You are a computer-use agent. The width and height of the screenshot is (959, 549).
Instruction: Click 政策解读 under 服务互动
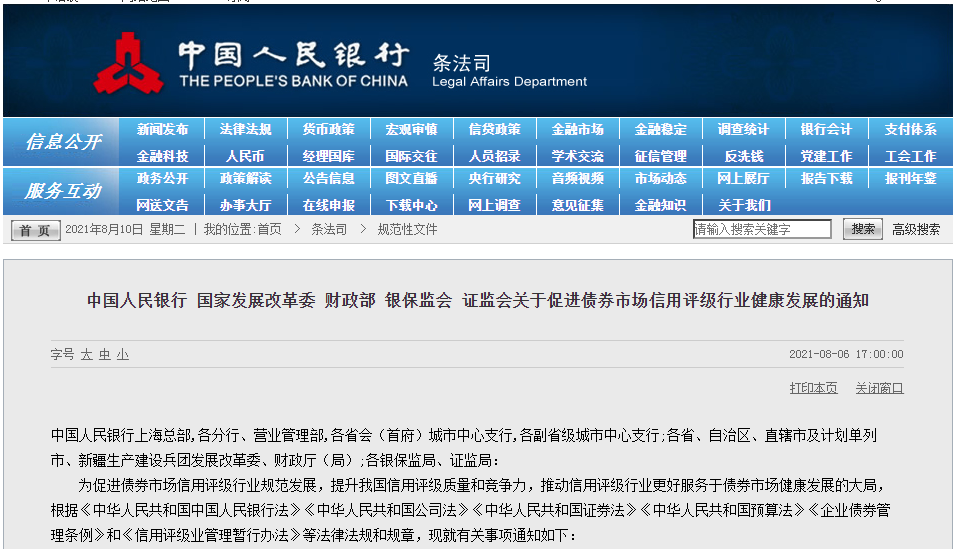[245, 179]
